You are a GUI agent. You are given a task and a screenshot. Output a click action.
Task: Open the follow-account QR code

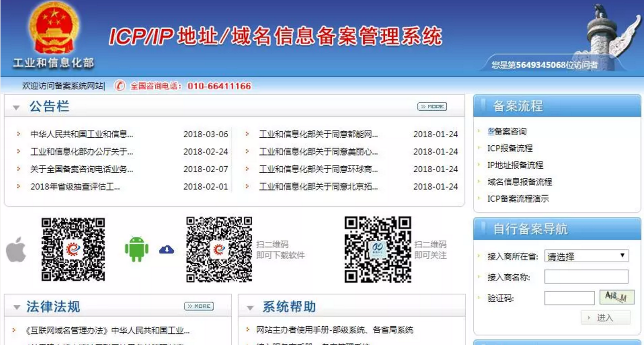click(x=378, y=249)
